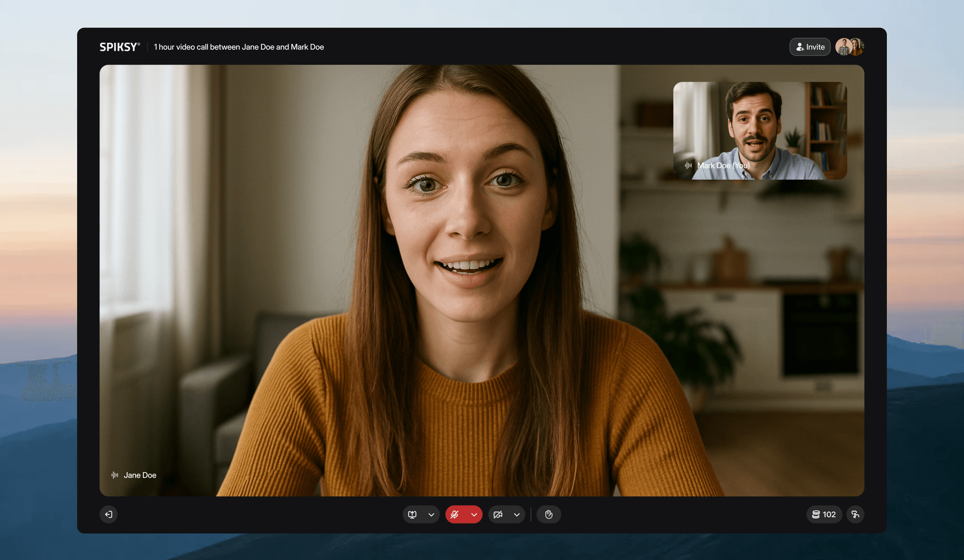Click the leave call exit icon
The image size is (964, 560).
(108, 514)
